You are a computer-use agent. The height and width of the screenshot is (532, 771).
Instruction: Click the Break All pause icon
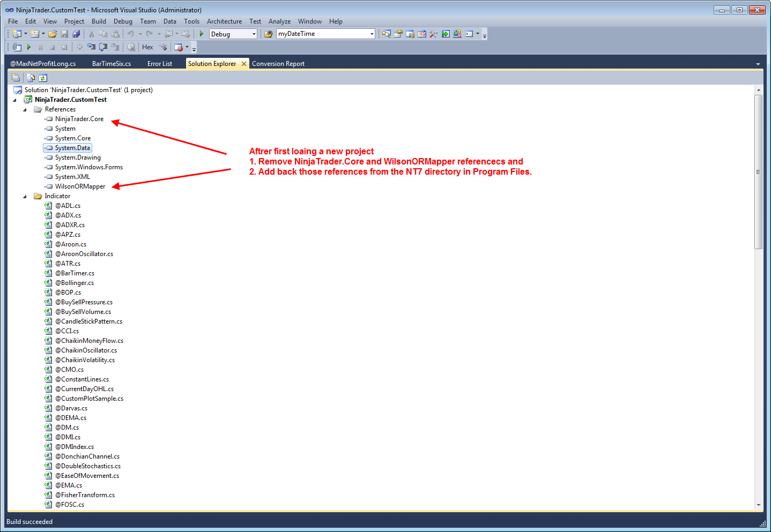41,47
